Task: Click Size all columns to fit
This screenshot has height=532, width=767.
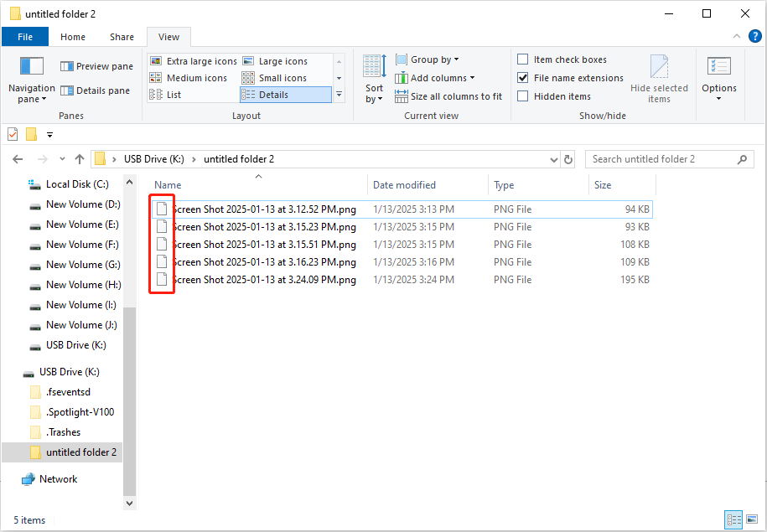Action: tap(448, 96)
